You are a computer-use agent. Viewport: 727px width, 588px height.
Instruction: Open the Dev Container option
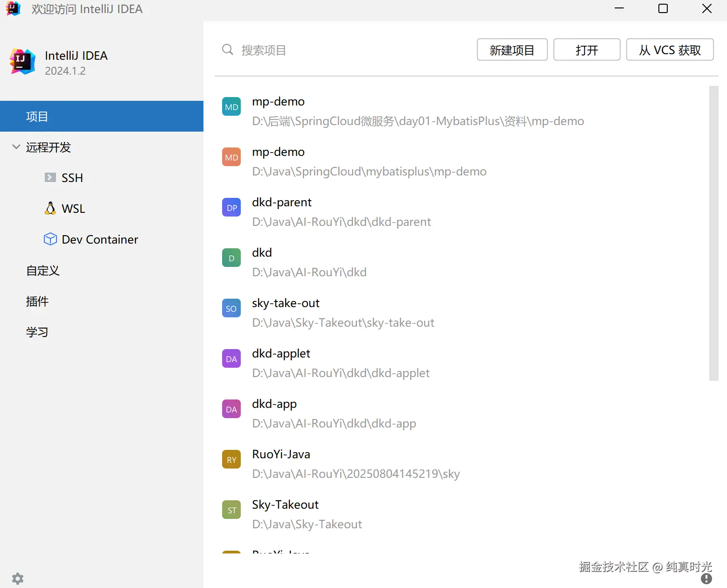[x=50, y=239]
